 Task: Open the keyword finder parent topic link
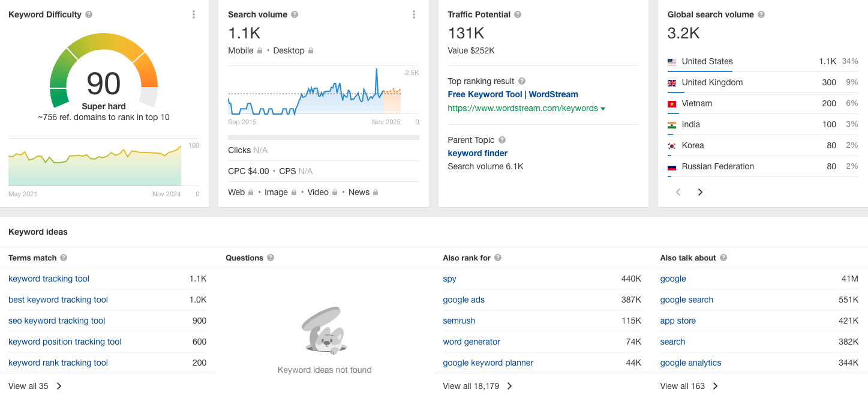(x=477, y=153)
